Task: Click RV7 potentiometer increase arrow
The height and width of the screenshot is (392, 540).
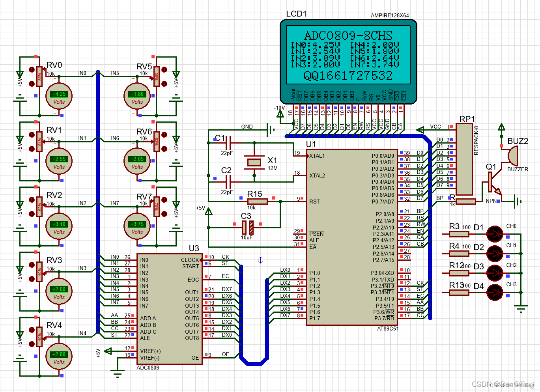Action: point(164,200)
